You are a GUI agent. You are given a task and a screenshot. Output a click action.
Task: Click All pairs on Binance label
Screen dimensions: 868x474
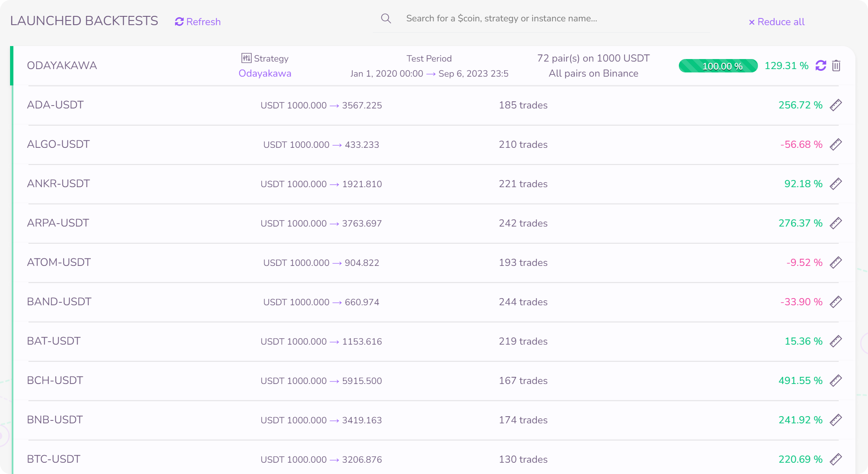pos(593,73)
